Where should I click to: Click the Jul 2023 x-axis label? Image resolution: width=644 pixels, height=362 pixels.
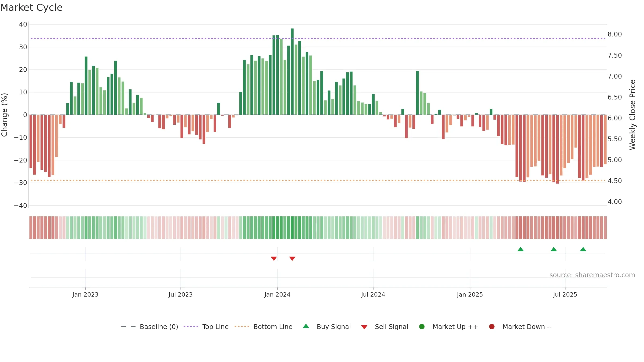[x=181, y=294]
